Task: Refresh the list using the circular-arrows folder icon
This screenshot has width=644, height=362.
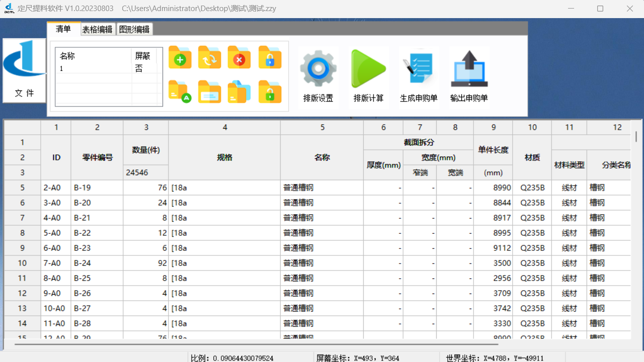Action: click(x=209, y=57)
